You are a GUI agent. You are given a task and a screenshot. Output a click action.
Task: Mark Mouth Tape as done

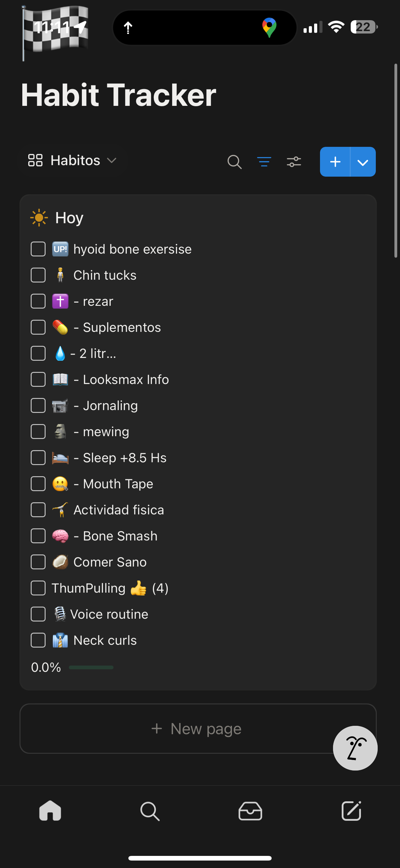(x=38, y=484)
